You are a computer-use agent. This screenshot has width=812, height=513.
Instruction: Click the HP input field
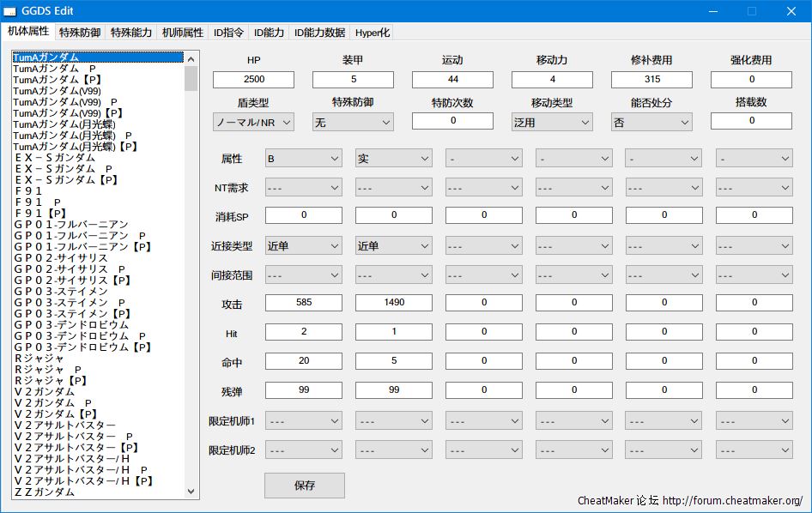click(x=253, y=79)
